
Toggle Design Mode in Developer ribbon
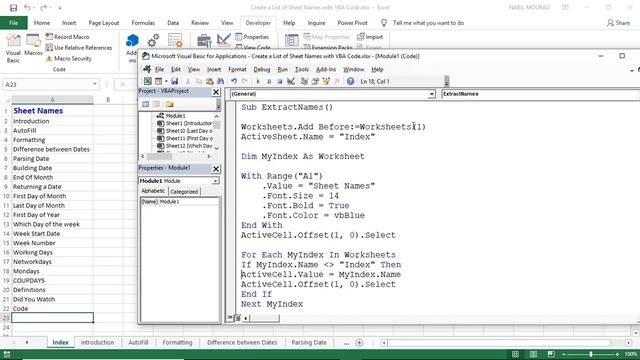pyautogui.click(x=224, y=40)
